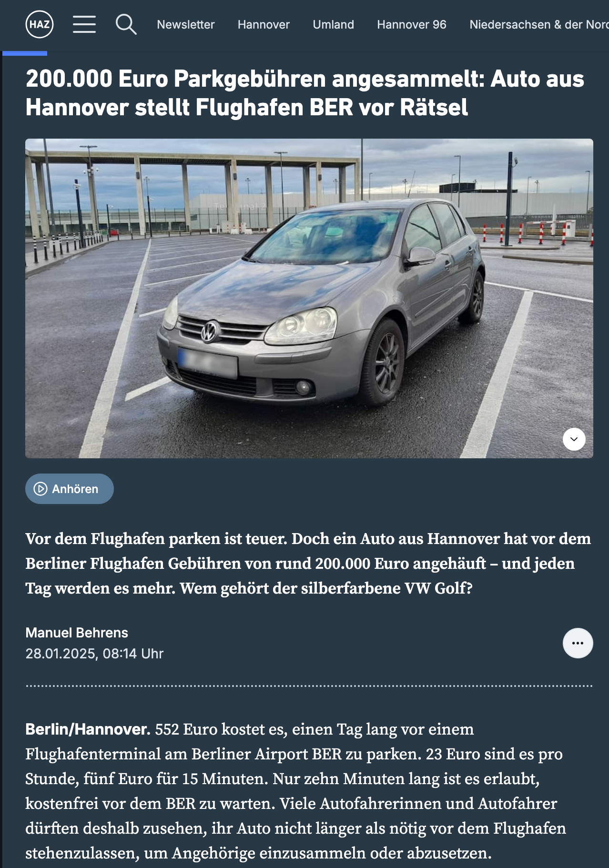Click the blurred license plate on car
609x868 pixels.
point(207,363)
